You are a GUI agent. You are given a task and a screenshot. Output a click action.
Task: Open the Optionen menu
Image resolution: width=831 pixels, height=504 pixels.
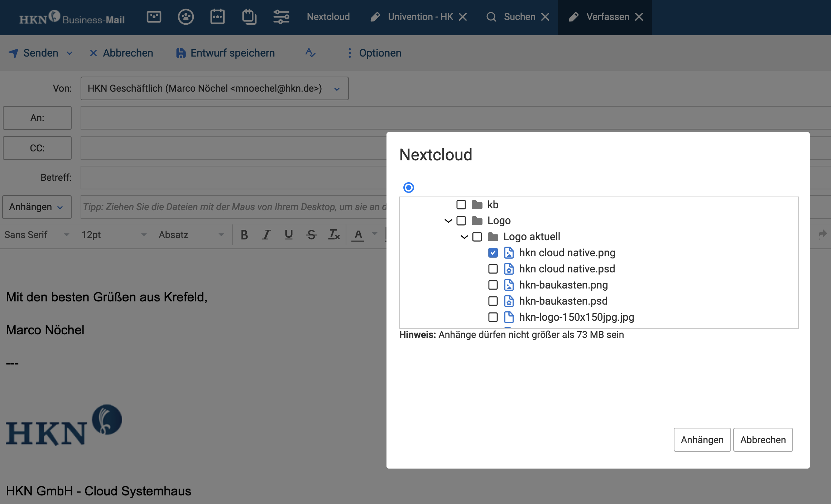374,53
